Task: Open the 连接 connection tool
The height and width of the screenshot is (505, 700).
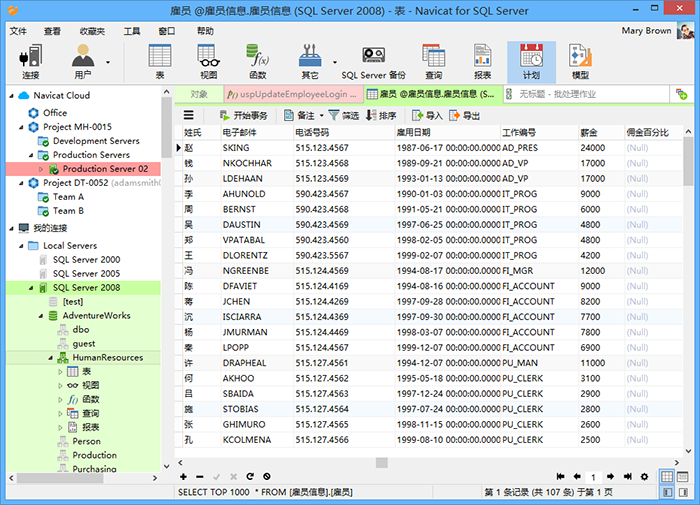Action: pyautogui.click(x=30, y=62)
